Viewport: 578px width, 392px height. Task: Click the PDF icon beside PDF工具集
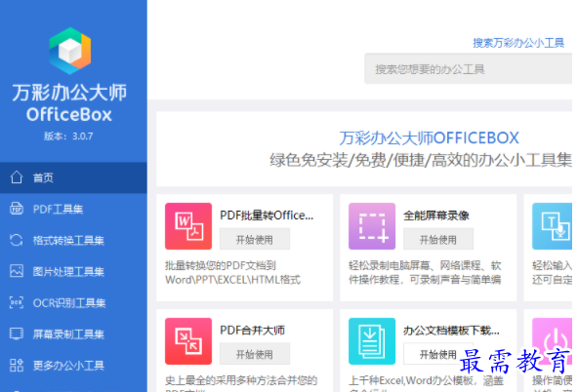point(17,209)
